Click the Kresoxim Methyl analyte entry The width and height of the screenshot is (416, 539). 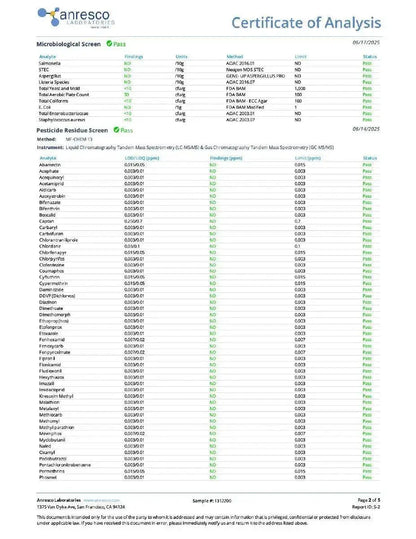56,396
